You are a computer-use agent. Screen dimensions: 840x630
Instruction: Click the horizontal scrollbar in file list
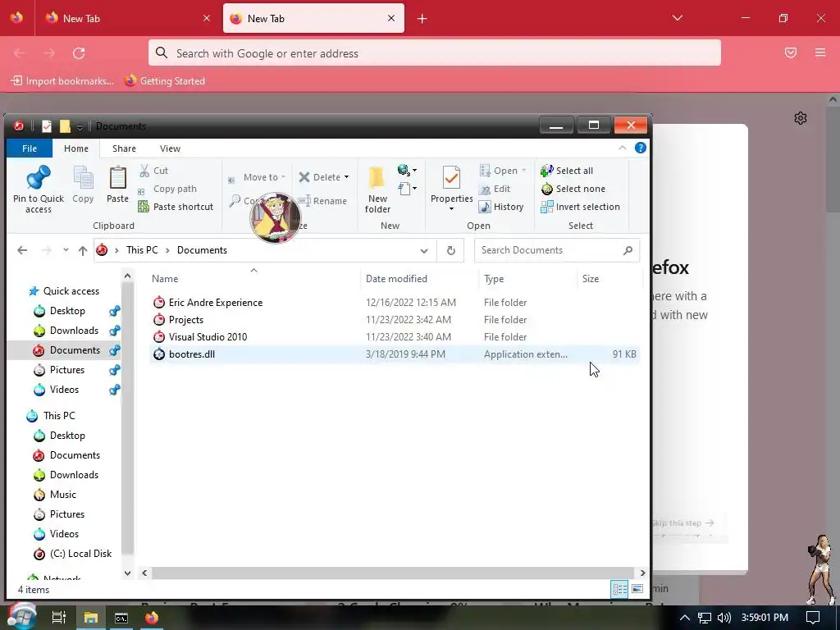coord(393,573)
